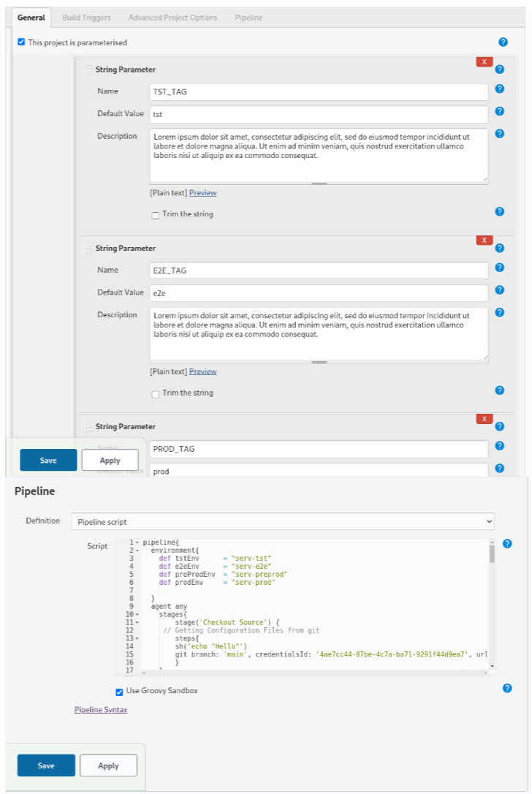This screenshot has width=532, height=794.
Task: Collapse stage fold arrow on line 11
Action: click(x=137, y=622)
